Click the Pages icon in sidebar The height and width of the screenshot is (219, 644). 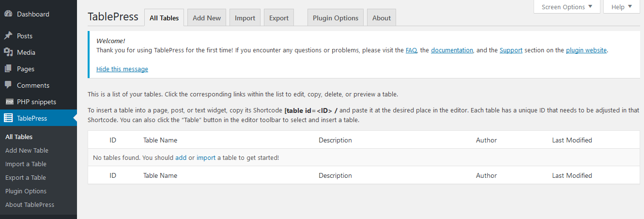(x=8, y=69)
